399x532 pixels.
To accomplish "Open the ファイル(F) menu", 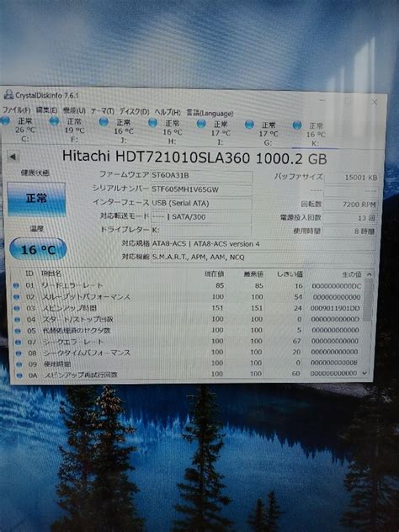I will point(16,110).
